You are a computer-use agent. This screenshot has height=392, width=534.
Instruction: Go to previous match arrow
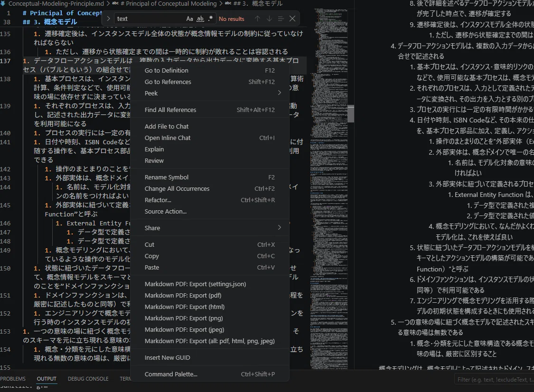click(x=257, y=19)
